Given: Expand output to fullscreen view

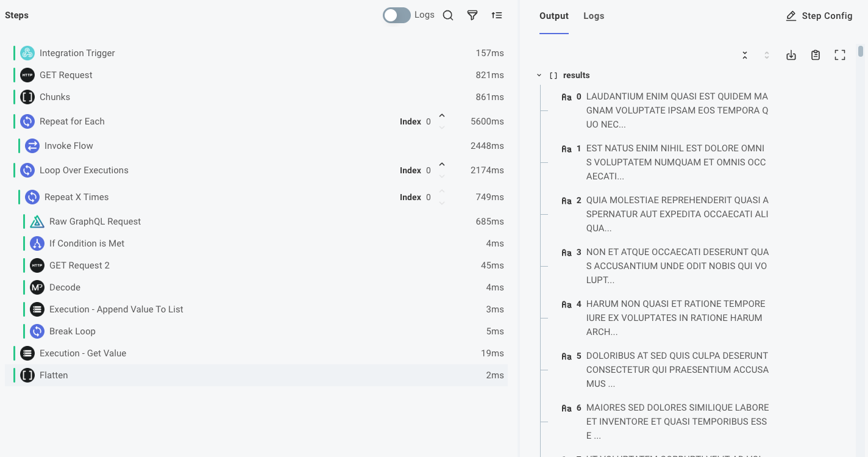Looking at the screenshot, I should pyautogui.click(x=840, y=56).
